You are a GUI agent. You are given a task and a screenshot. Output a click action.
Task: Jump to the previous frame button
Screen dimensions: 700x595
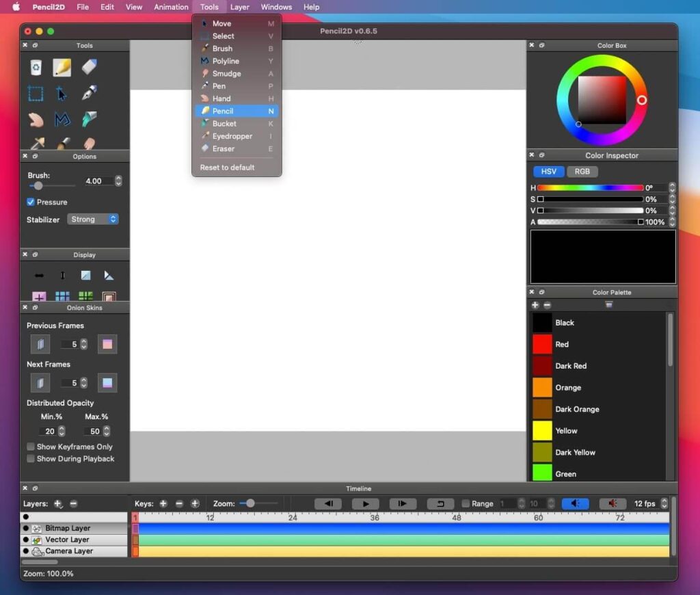(328, 504)
